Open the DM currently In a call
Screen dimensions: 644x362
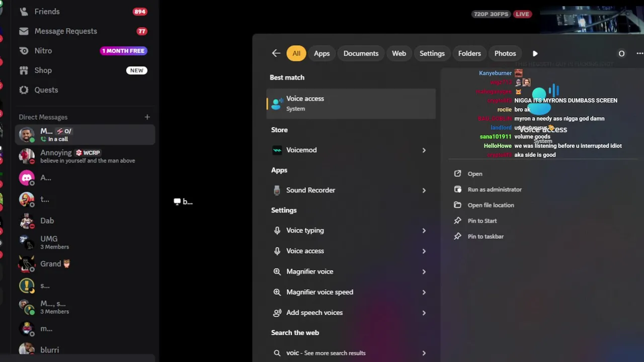coord(85,135)
